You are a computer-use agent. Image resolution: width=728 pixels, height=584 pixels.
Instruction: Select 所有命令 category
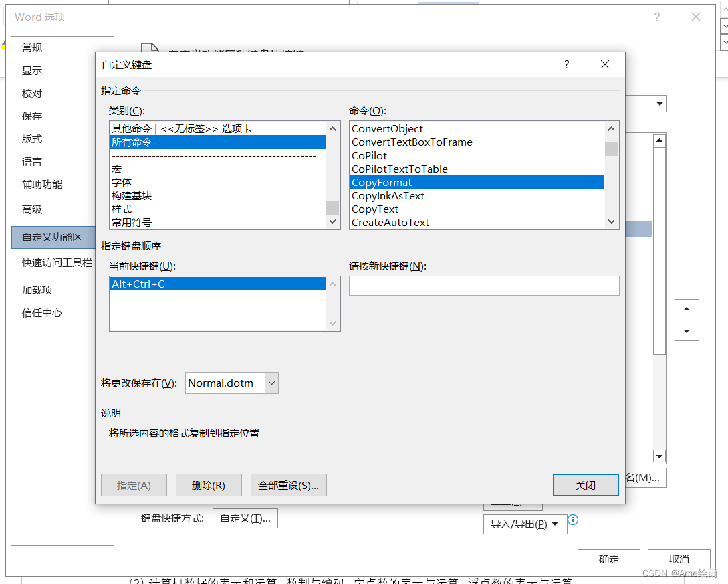pyautogui.click(x=218, y=142)
